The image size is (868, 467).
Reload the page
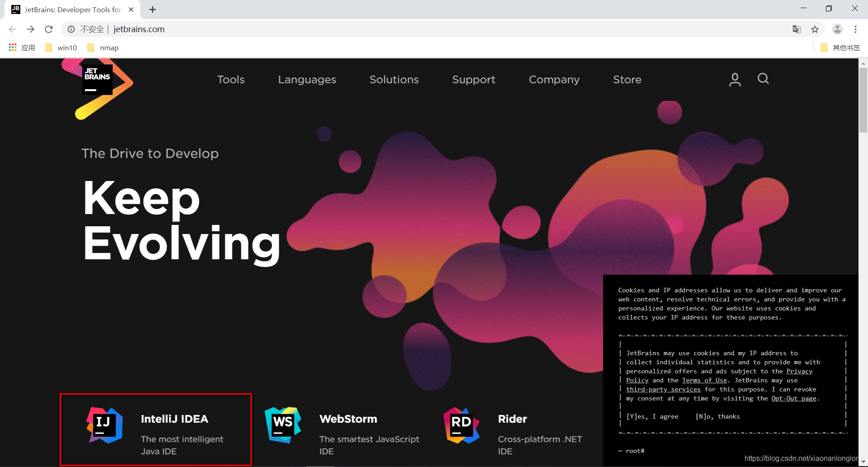tap(49, 29)
